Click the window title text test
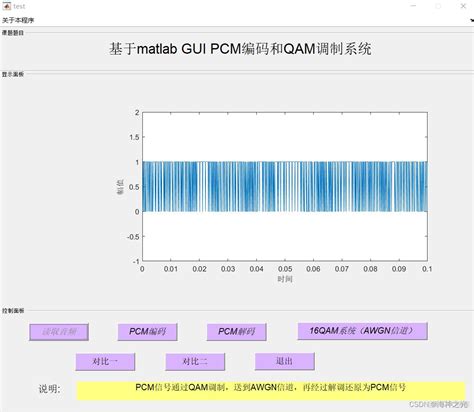 point(19,6)
